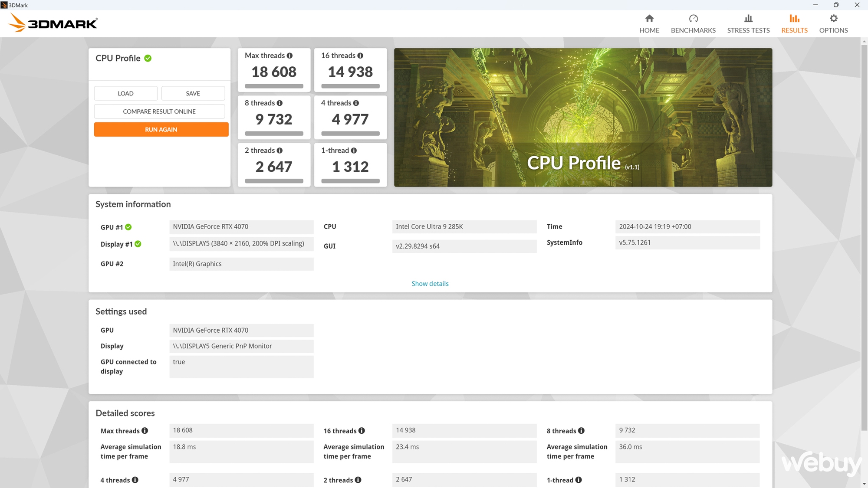Click the 3DMark app icon in the title bar

pyautogui.click(x=4, y=5)
